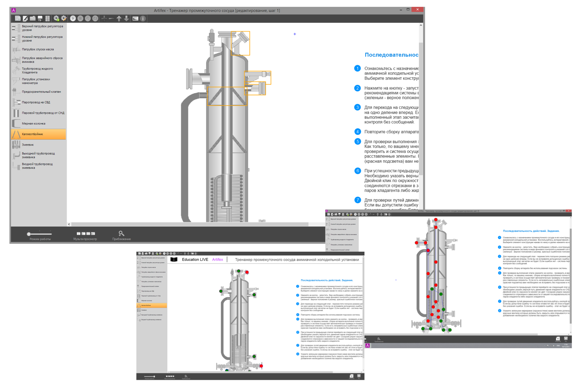The width and height of the screenshot is (588, 385).
Task: Select 'Патрубок спуска масла' in element list
Action: 39,49
